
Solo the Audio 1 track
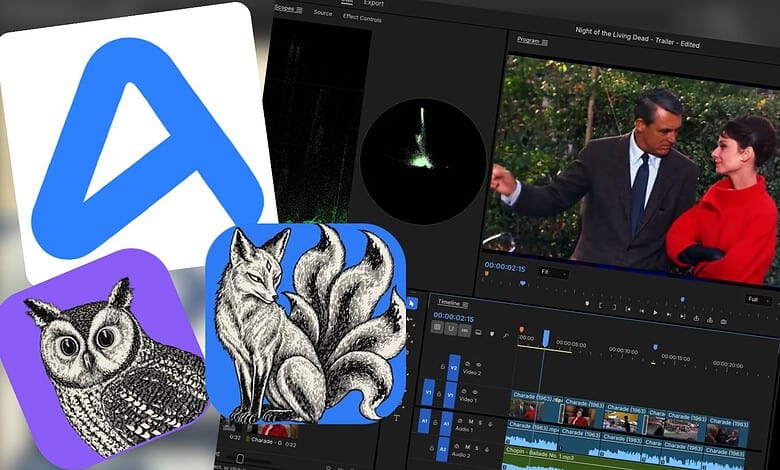coord(480,423)
